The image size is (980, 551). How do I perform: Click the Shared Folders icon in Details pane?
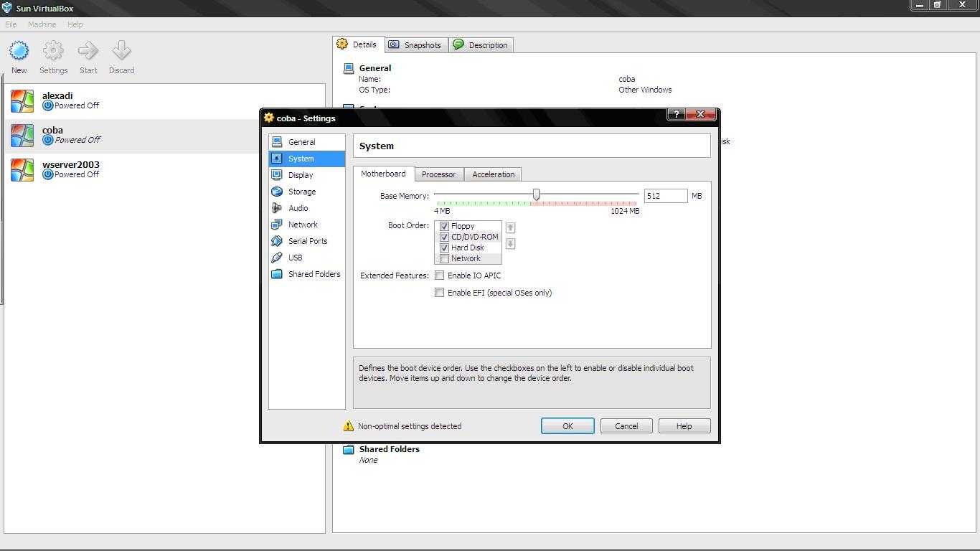[x=349, y=449]
